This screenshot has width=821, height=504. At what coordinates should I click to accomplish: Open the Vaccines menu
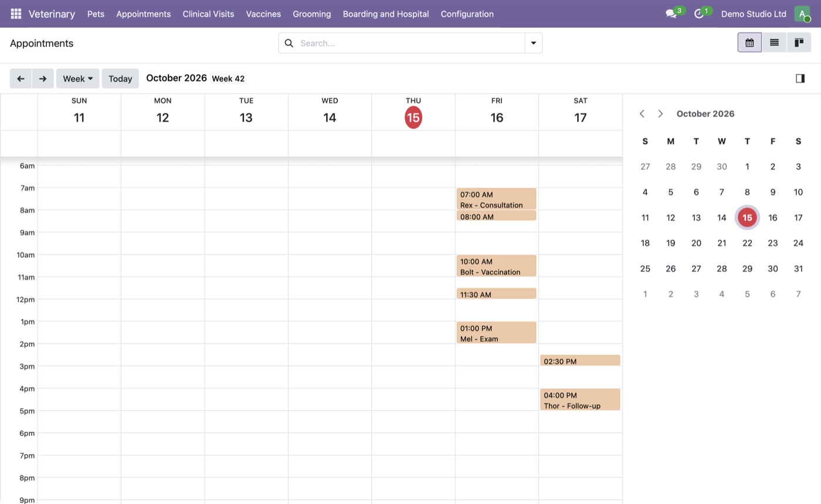(263, 13)
